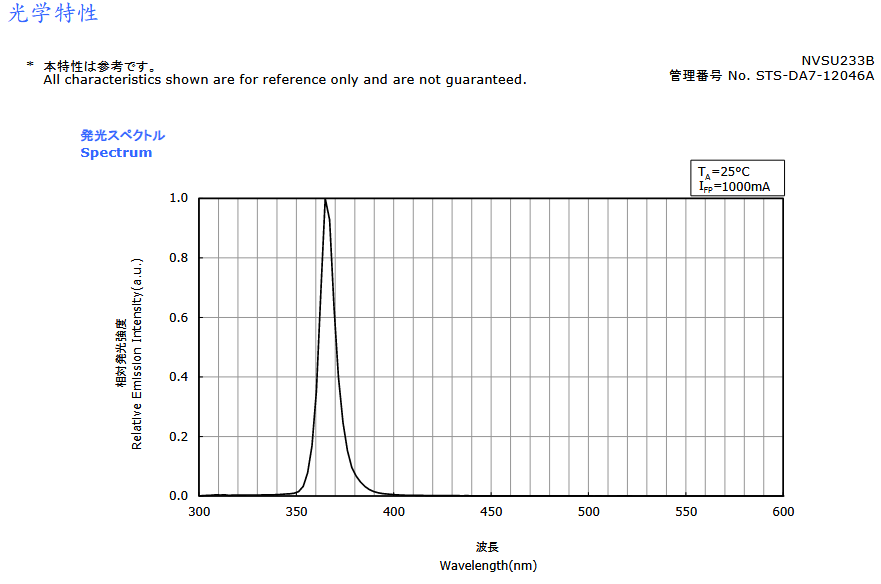Click the 0.4 y-axis label
881x584 pixels.
[x=179, y=377]
